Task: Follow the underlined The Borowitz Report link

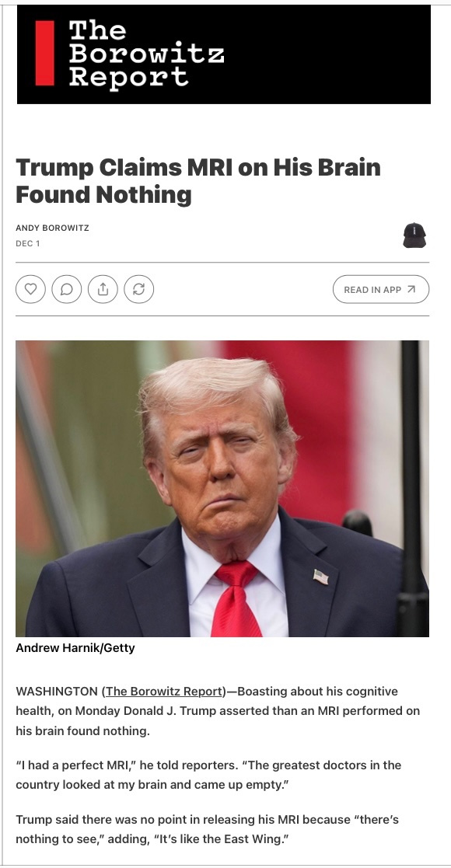Action: click(x=164, y=691)
